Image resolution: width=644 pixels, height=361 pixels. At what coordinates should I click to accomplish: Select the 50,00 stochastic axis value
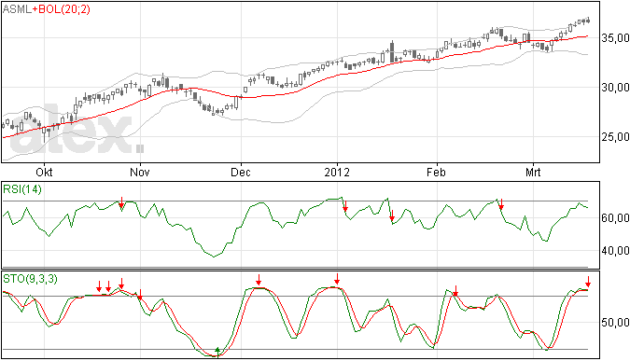[x=615, y=323]
